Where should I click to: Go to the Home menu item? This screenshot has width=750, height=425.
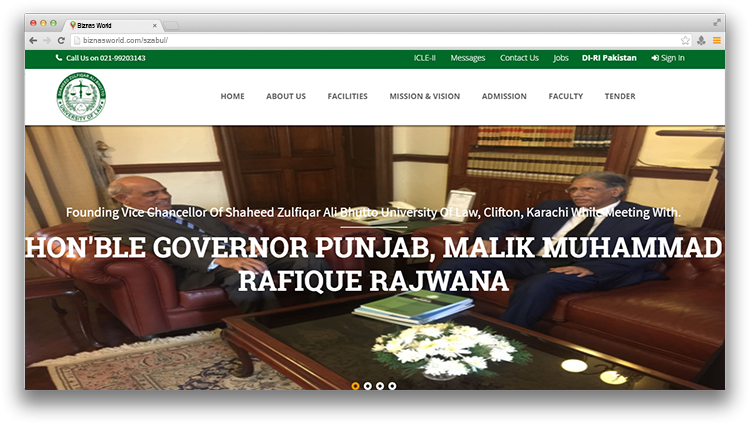(x=232, y=96)
